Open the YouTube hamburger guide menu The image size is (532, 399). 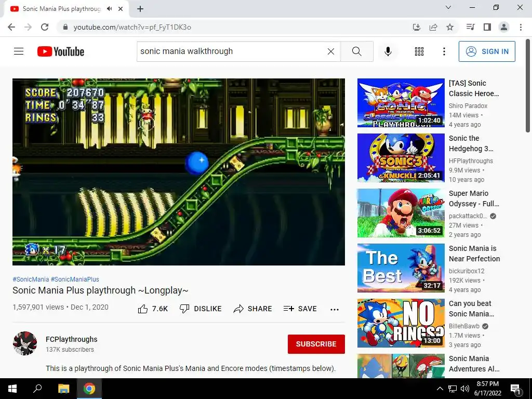coord(19,51)
